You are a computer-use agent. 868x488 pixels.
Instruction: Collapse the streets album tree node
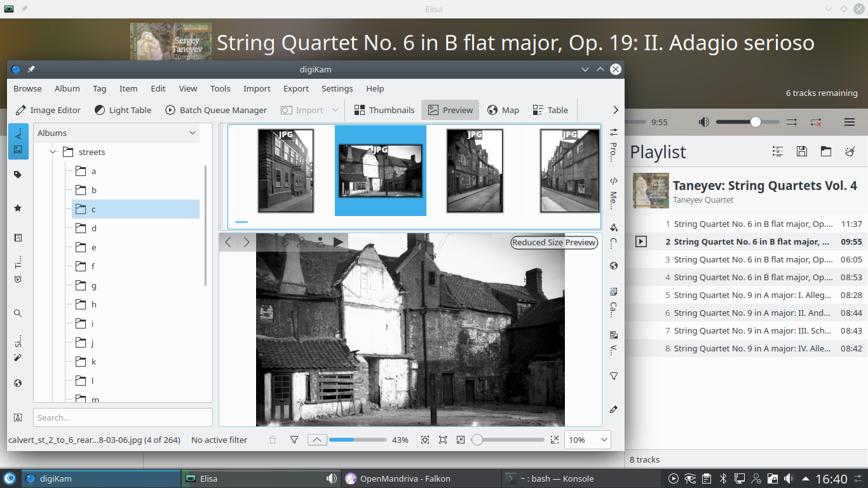click(x=53, y=152)
